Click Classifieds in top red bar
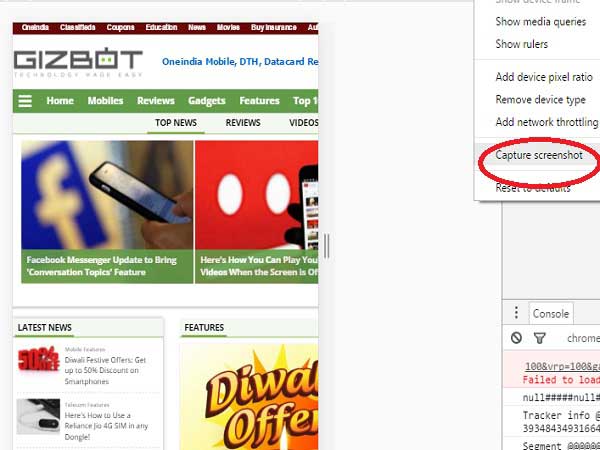The height and width of the screenshot is (450, 600). pyautogui.click(x=78, y=28)
